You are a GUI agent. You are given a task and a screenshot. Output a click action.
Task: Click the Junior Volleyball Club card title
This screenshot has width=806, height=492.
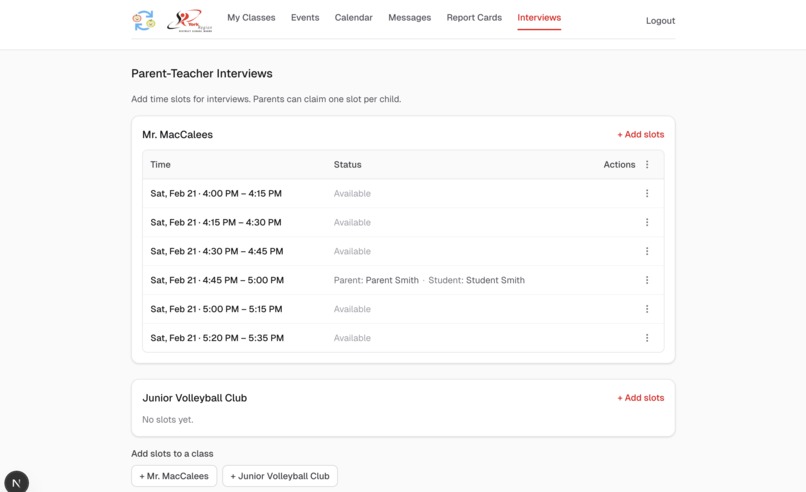[195, 398]
